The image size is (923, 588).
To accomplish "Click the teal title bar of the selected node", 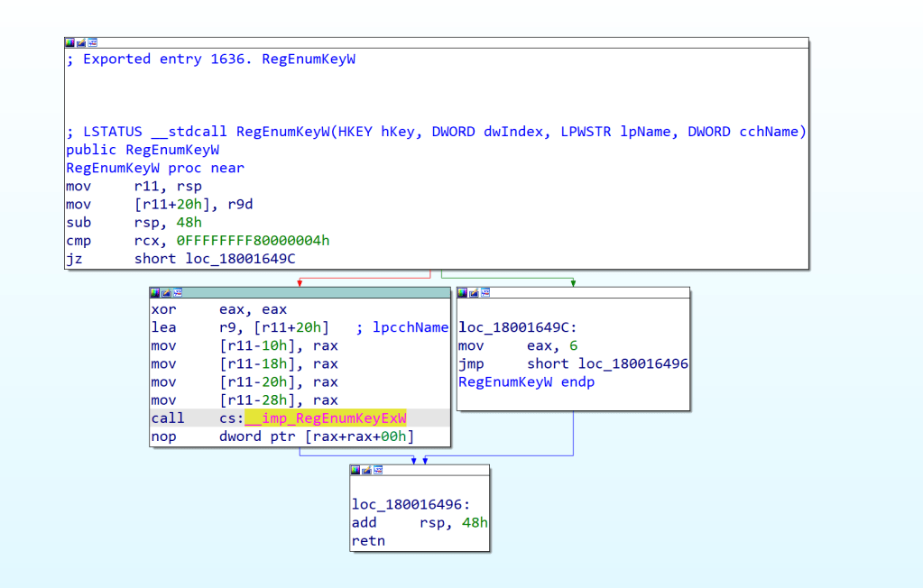I will (316, 292).
